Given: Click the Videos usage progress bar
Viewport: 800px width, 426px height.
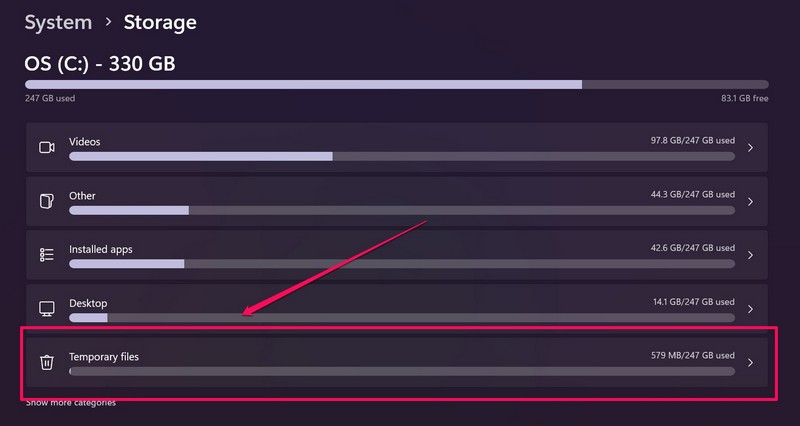Looking at the screenshot, I should [401, 156].
